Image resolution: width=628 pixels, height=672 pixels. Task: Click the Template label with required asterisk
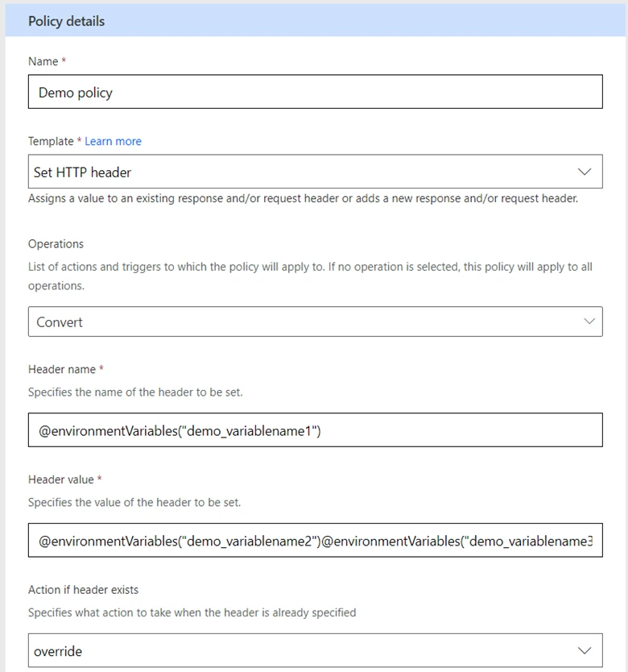coord(53,141)
